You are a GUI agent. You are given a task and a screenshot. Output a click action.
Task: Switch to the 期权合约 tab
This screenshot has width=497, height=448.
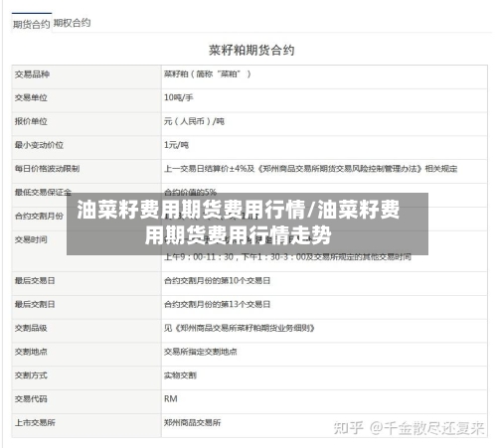point(72,23)
